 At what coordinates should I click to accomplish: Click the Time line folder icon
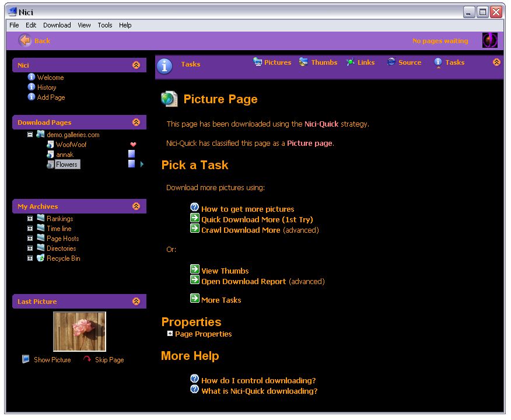[x=41, y=228]
